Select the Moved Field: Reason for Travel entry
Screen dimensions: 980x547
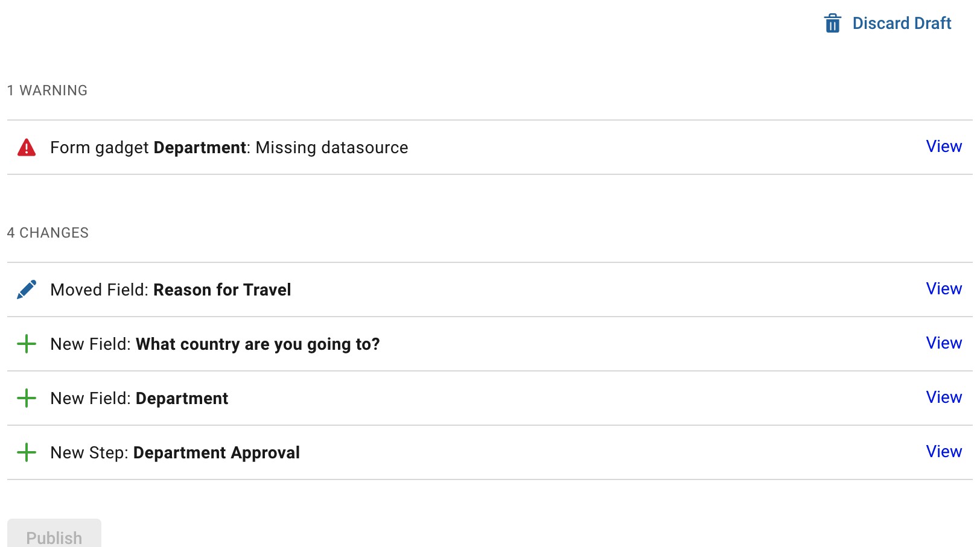point(171,290)
